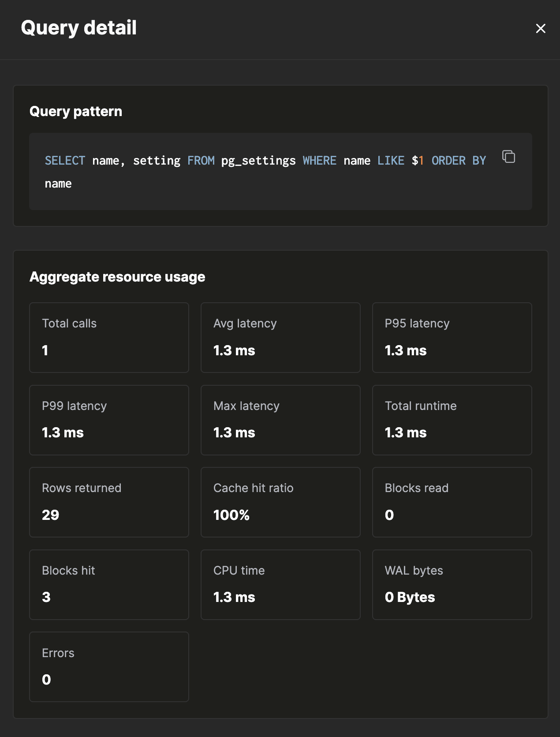This screenshot has width=560, height=737.
Task: Click the Cache hit ratio label
Action: click(254, 488)
